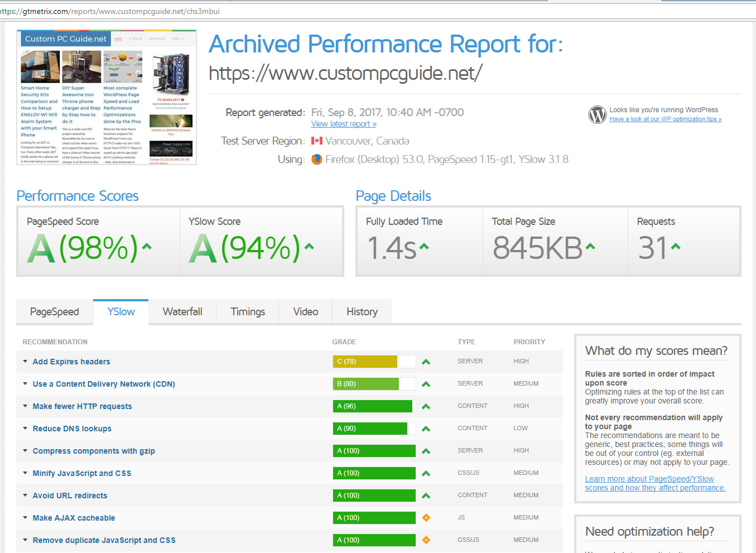Click the WordPress logo icon
The width and height of the screenshot is (756, 553).
point(597,114)
